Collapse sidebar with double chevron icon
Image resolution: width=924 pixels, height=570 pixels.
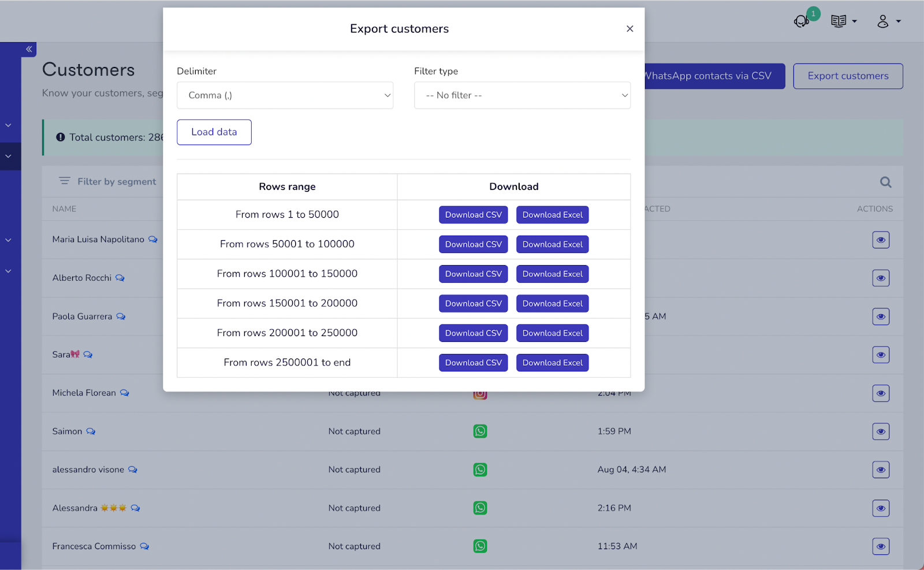[x=29, y=49]
